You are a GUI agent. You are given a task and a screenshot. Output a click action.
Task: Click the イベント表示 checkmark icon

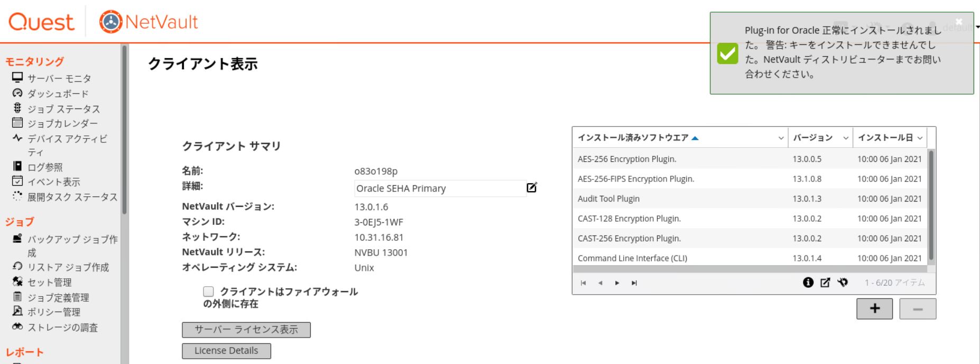pos(17,181)
